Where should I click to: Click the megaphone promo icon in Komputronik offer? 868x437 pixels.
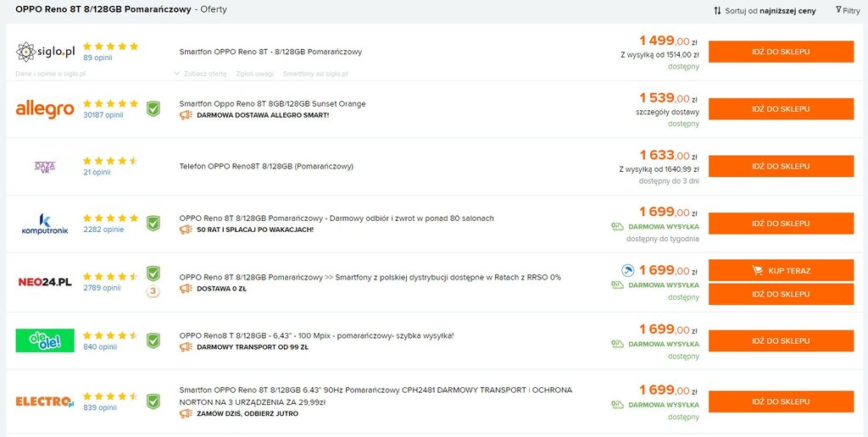point(186,229)
